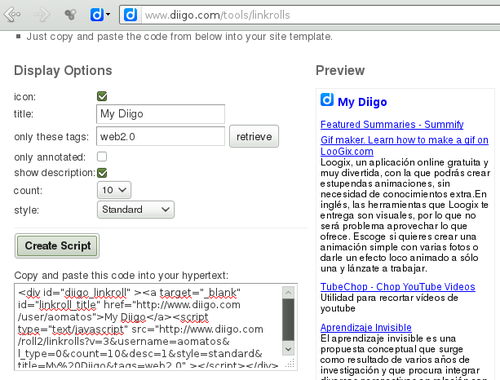This screenshot has height=380, width=500.
Task: Open the Aprendizaje Invisible link
Action: pos(366,328)
